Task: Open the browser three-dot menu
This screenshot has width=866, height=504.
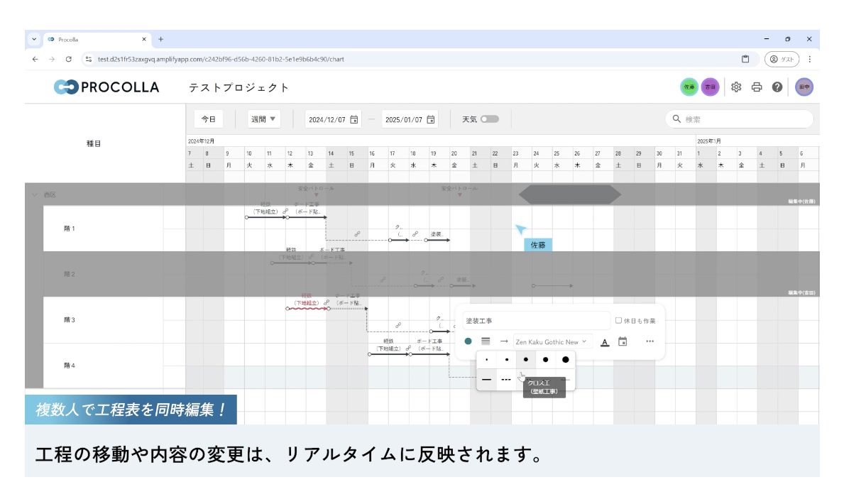Action: [x=809, y=59]
